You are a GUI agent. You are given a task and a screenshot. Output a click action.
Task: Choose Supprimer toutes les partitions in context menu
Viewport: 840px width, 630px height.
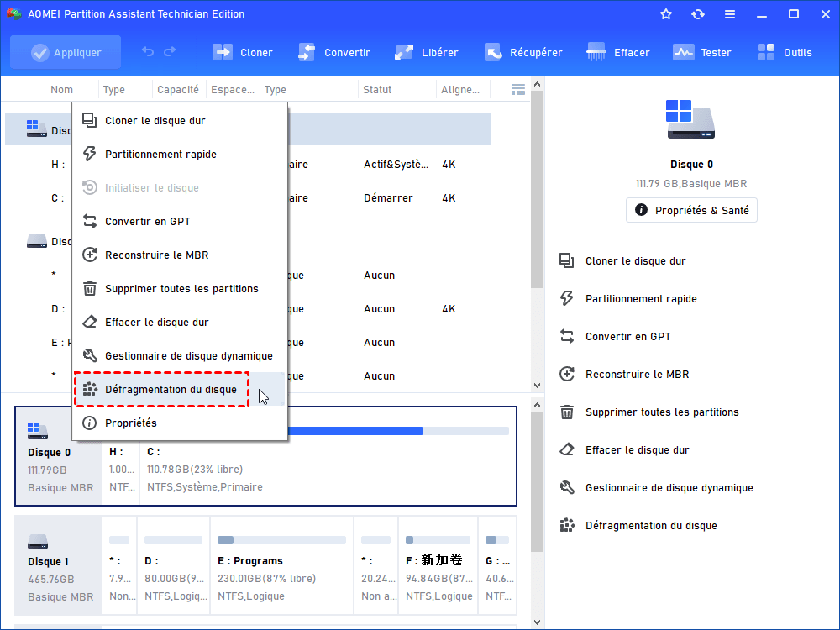180,289
